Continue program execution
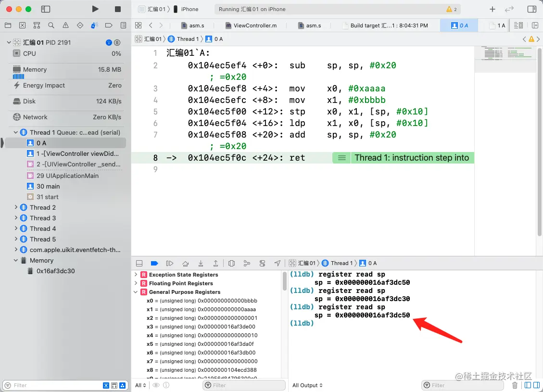This screenshot has height=392, width=543. (x=170, y=264)
